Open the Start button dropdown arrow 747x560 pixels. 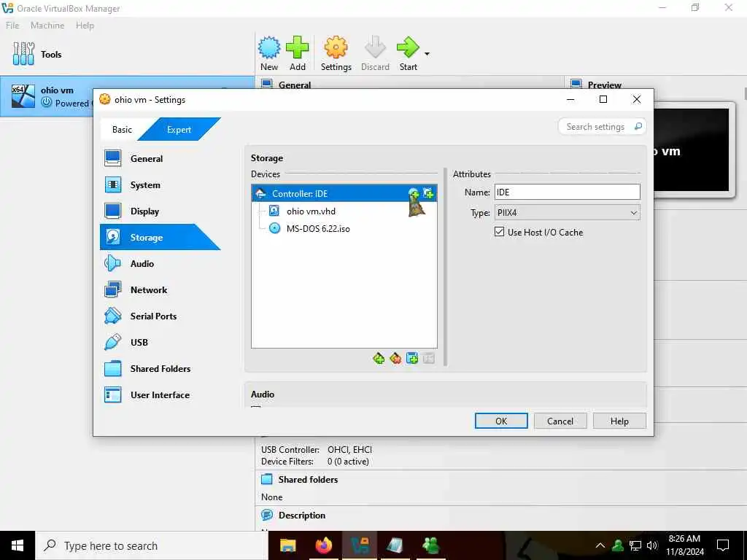point(427,54)
